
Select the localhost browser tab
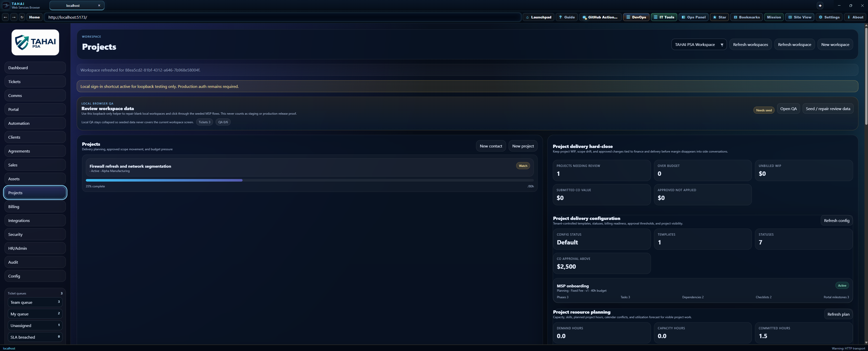click(x=77, y=5)
